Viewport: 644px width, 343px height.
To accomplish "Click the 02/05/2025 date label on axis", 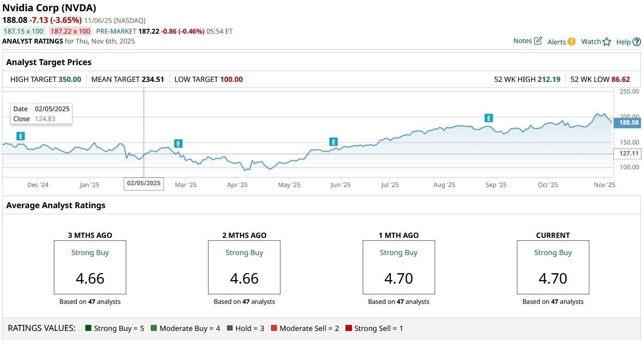I will (143, 183).
